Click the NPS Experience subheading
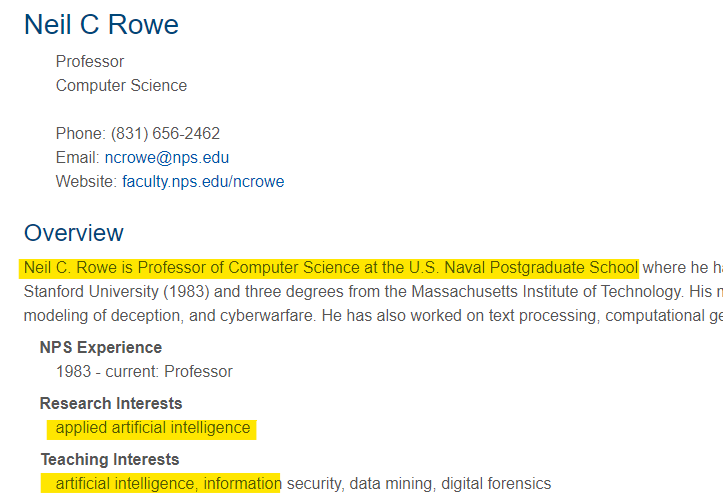The width and height of the screenshot is (723, 494). pyautogui.click(x=100, y=348)
